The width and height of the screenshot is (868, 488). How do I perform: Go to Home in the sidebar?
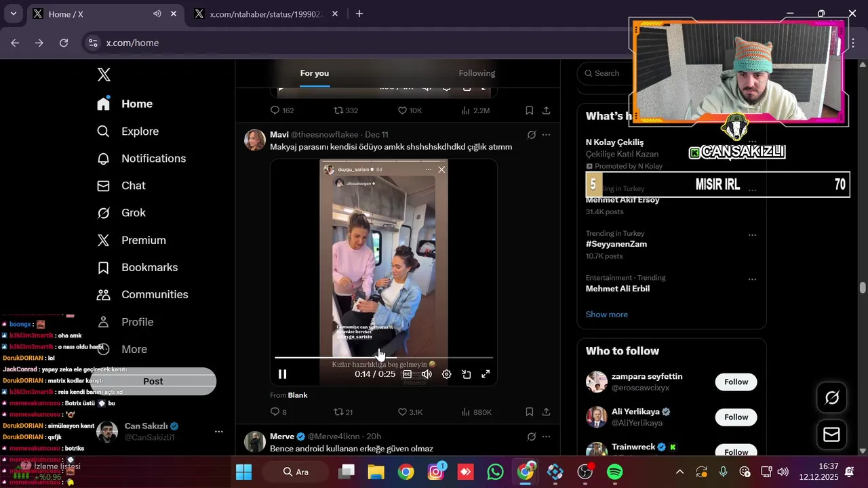coord(125,104)
